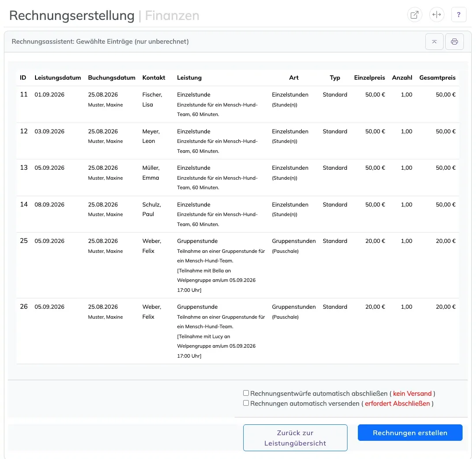Click erfordert Abschließen red note
The width and height of the screenshot is (476, 459).
click(397, 404)
